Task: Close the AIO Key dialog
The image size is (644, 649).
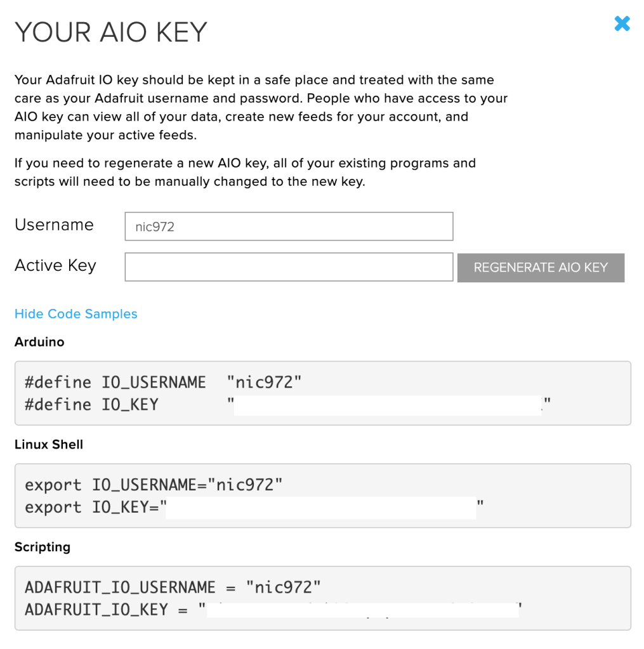Action: [x=622, y=24]
